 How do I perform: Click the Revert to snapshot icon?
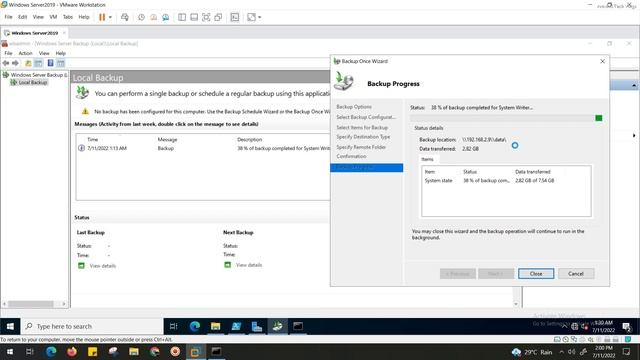pyautogui.click(x=153, y=17)
